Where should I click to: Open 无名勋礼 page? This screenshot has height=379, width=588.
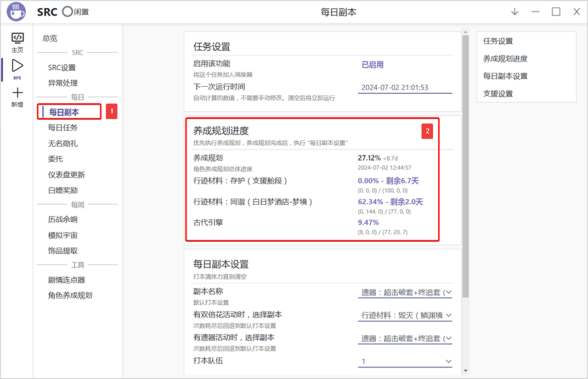(63, 144)
